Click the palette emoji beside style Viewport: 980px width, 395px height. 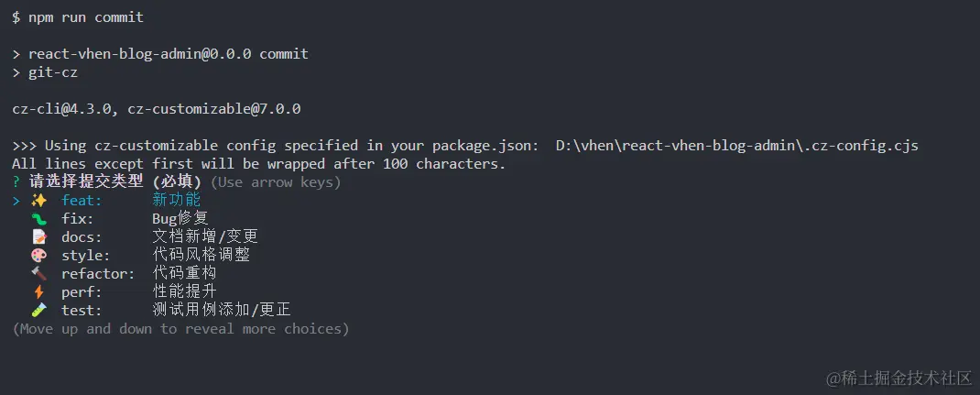tap(38, 256)
